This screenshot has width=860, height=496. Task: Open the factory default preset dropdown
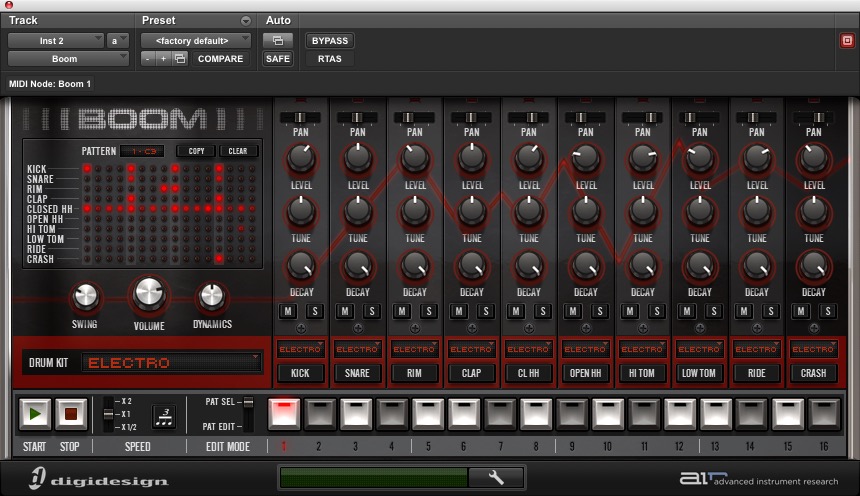[x=196, y=41]
